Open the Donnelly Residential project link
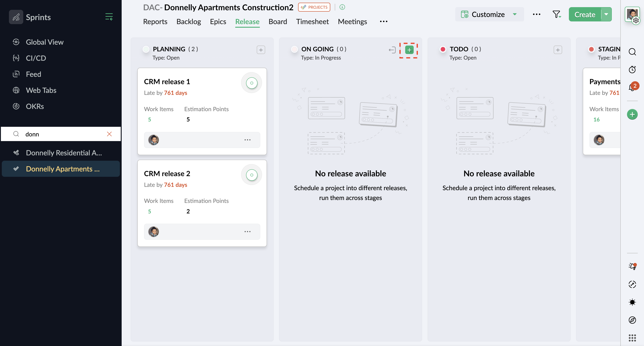The width and height of the screenshot is (644, 346). tap(64, 153)
